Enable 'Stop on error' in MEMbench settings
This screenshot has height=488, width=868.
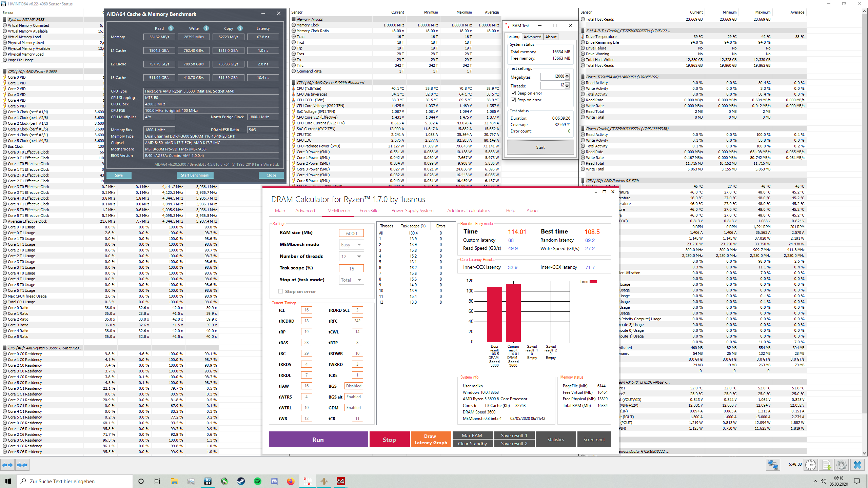click(x=280, y=291)
